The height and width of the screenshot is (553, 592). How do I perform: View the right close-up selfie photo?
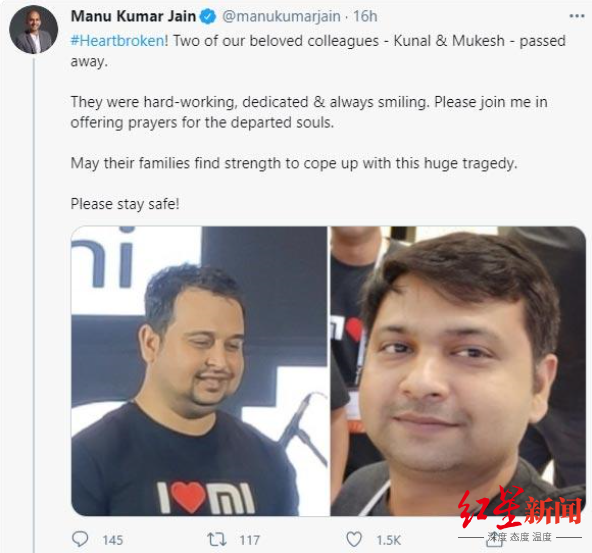tap(458, 371)
